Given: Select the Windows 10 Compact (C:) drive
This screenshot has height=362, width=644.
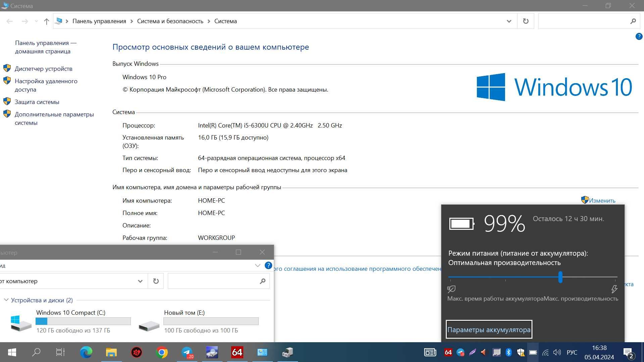Looking at the screenshot, I should pos(70,321).
